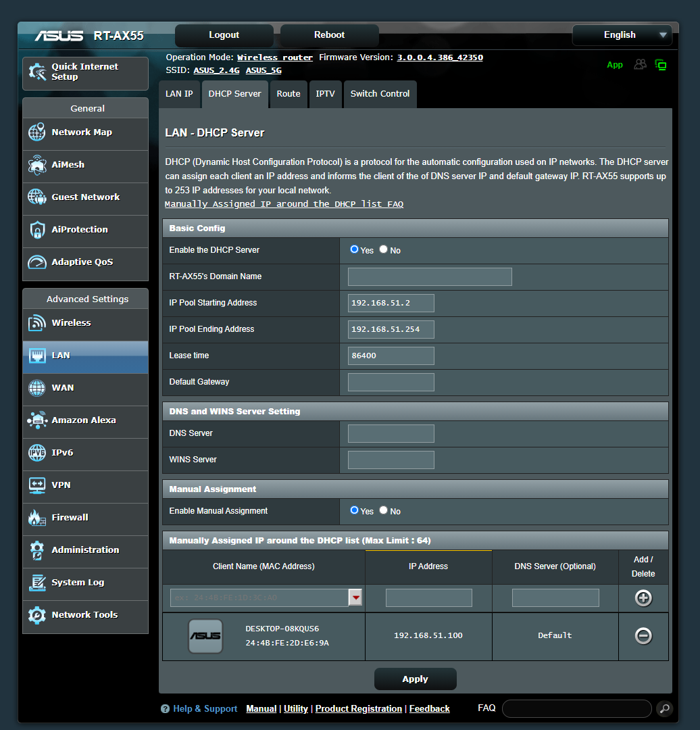Switch to the DHCP Server tab
The height and width of the screenshot is (730, 700).
[235, 94]
